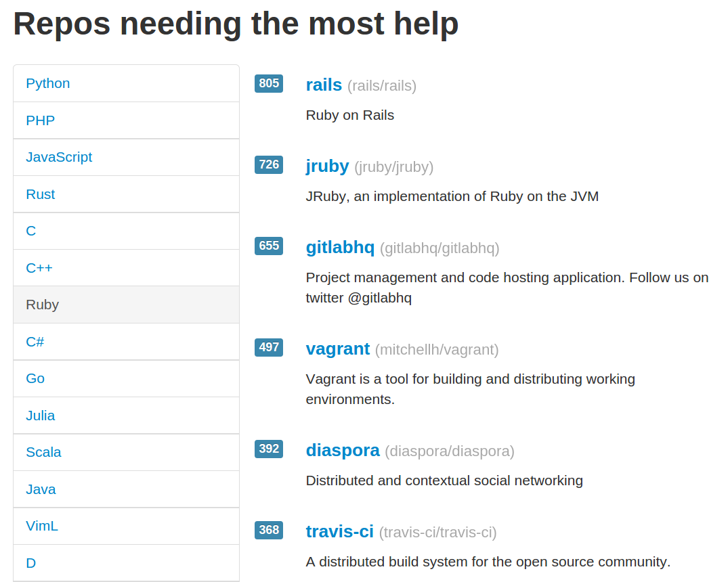Image resolution: width=728 pixels, height=582 pixels.
Task: Click the 368 badge beside travis-ci
Action: click(x=269, y=531)
